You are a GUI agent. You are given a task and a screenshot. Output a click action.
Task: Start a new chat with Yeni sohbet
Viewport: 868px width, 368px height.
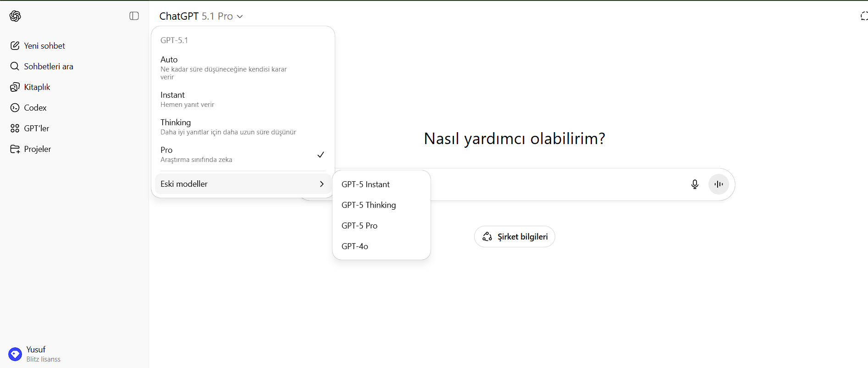coord(44,46)
